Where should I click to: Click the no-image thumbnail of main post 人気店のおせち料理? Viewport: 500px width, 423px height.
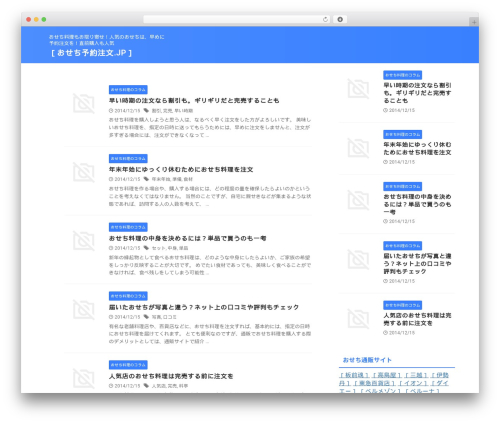(x=84, y=378)
